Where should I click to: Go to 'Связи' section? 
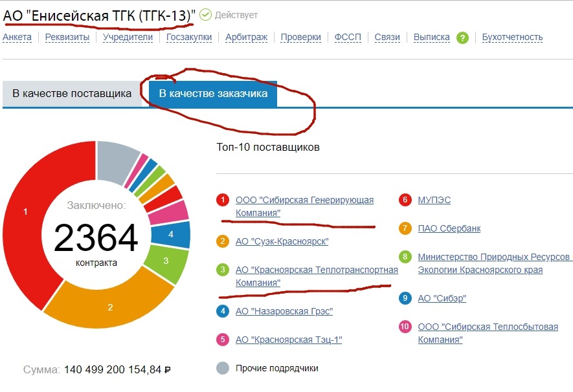[x=387, y=38]
